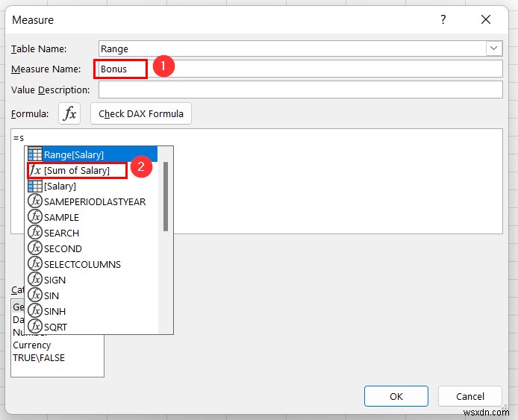518x420 pixels.
Task: Select the SQRT function suggestion
Action: [92, 327]
